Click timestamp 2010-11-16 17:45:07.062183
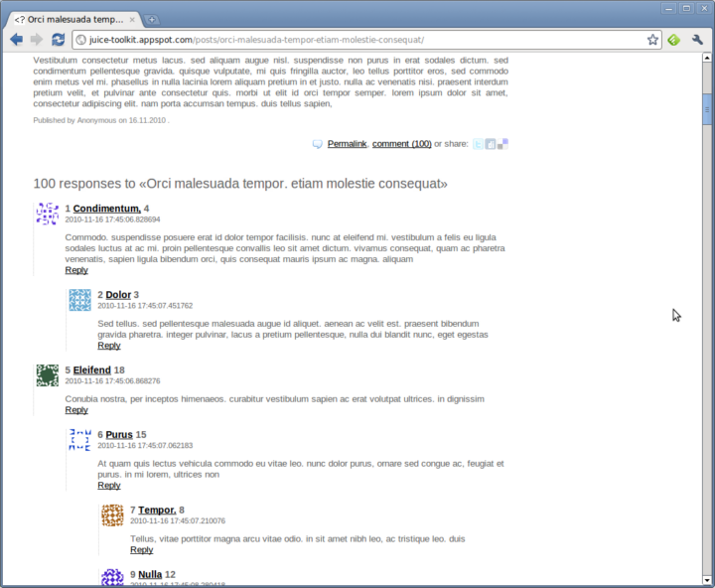This screenshot has height=588, width=715. coord(145,445)
